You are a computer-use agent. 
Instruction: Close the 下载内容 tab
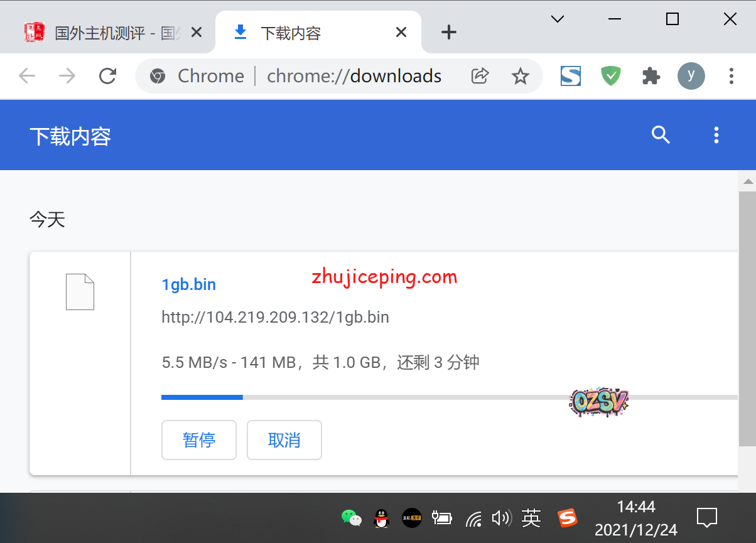coord(401,33)
